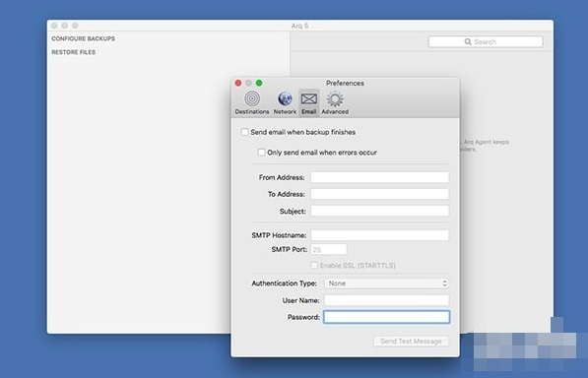Click the SMTP Port field
This screenshot has height=378, width=588.
(329, 249)
